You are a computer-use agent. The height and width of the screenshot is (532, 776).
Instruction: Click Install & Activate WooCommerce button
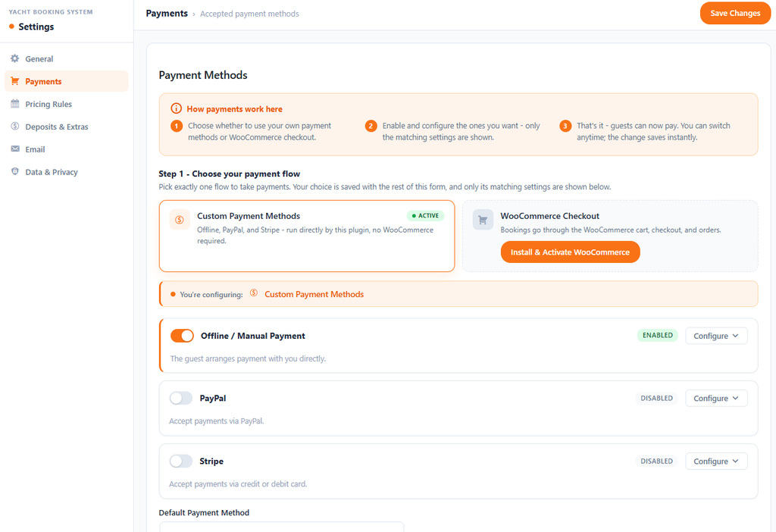pyautogui.click(x=570, y=252)
